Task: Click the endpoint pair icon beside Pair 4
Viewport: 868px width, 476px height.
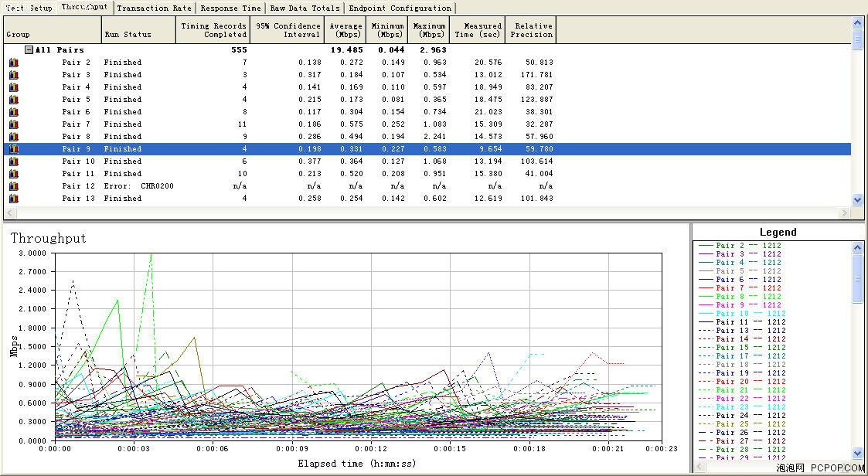Action: coord(14,87)
